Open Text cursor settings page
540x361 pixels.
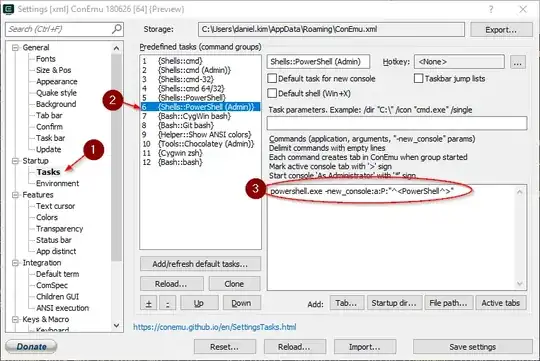[x=55, y=206]
